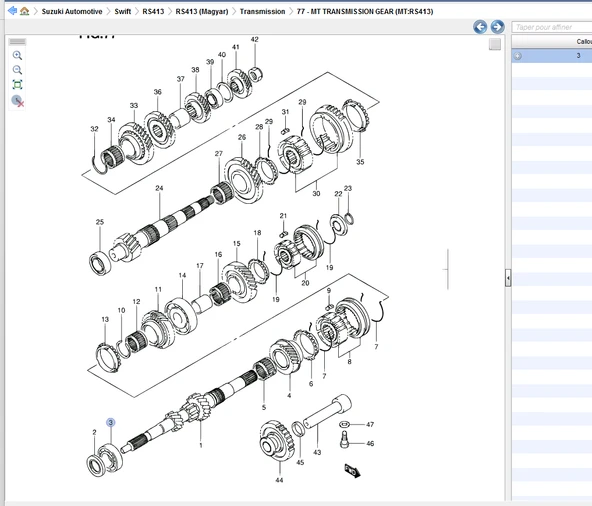The width and height of the screenshot is (592, 506).
Task: Select callout 36 on diagram
Action: 157,92
